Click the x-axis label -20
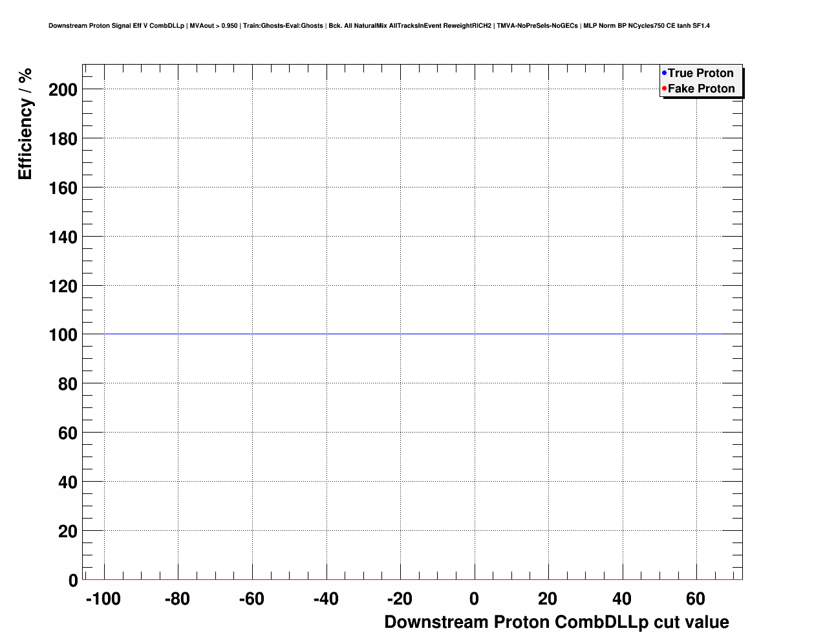 (400, 599)
